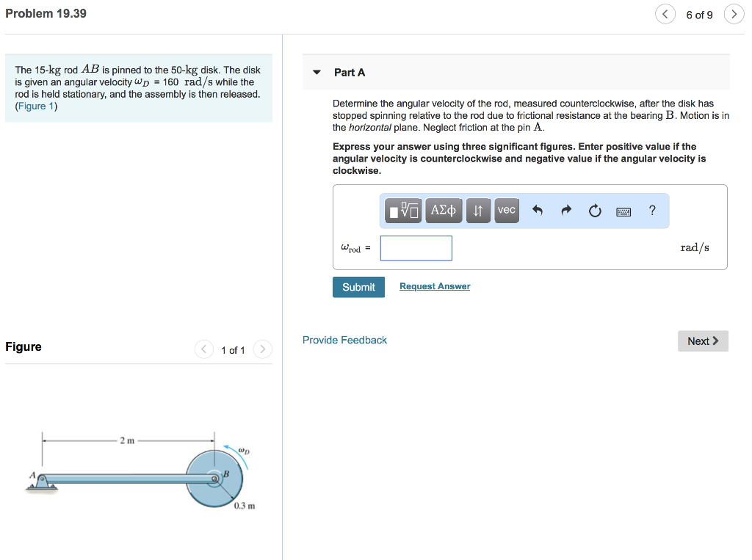Redo the last answer edit
The height and width of the screenshot is (560, 752).
[x=565, y=211]
